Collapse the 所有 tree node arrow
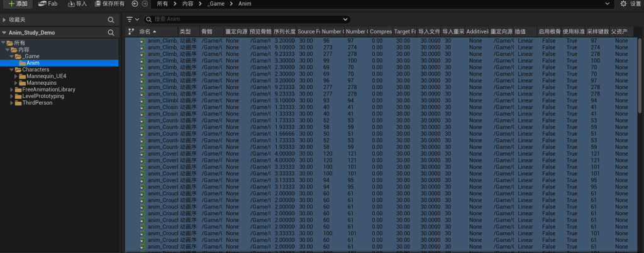The height and width of the screenshot is (253, 644). (x=3, y=43)
